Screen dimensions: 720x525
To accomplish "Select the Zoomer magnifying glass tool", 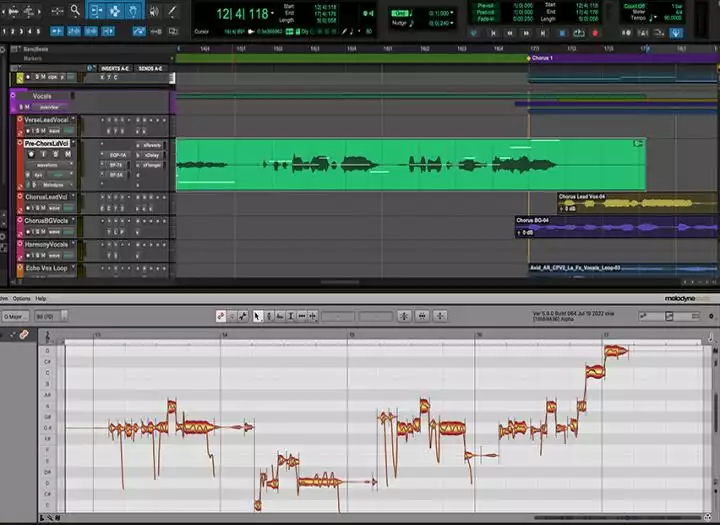I will 75,10.
